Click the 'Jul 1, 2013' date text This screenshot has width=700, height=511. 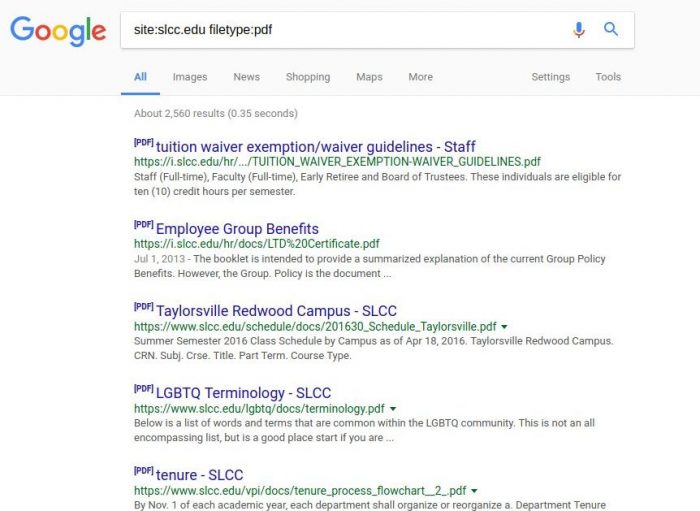pos(159,259)
